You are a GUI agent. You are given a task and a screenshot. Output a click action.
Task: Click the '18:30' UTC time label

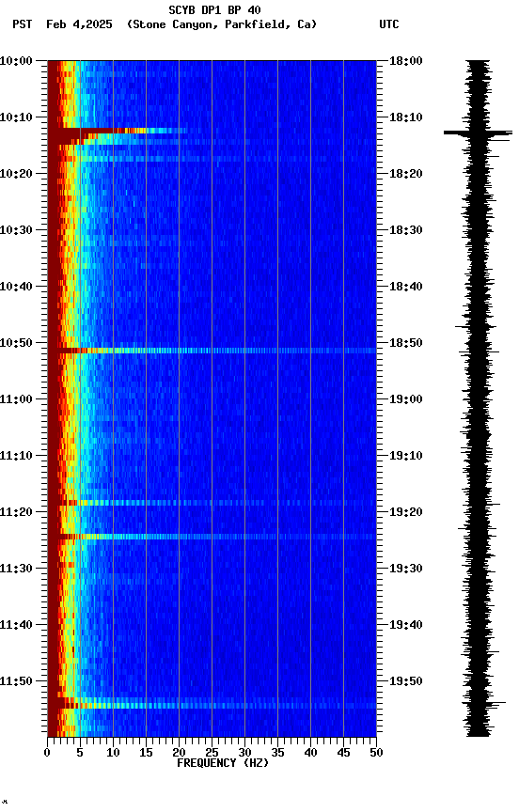[x=406, y=230]
